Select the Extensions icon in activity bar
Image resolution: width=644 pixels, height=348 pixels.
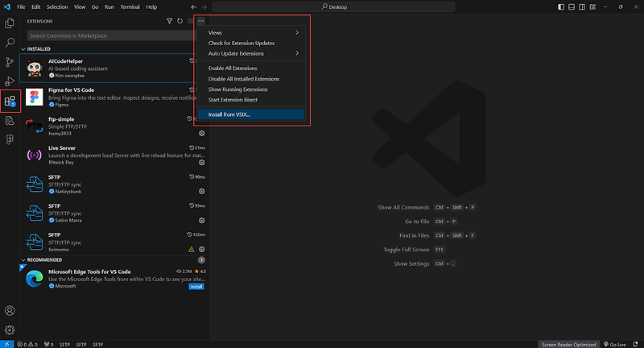tap(10, 101)
